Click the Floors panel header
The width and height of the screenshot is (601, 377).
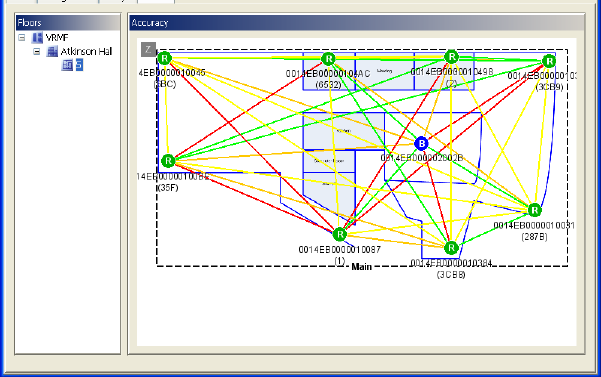[67, 23]
